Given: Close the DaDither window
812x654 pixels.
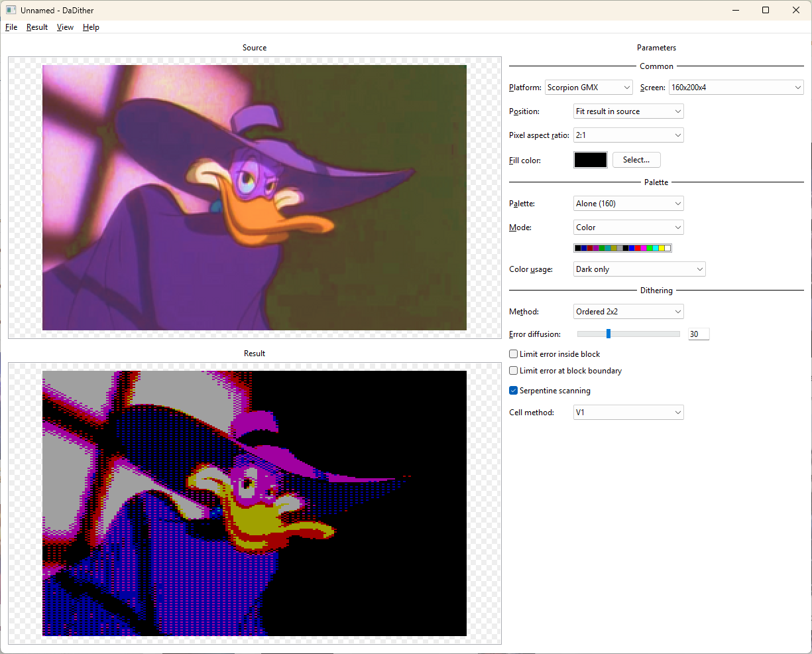Looking at the screenshot, I should (796, 10).
